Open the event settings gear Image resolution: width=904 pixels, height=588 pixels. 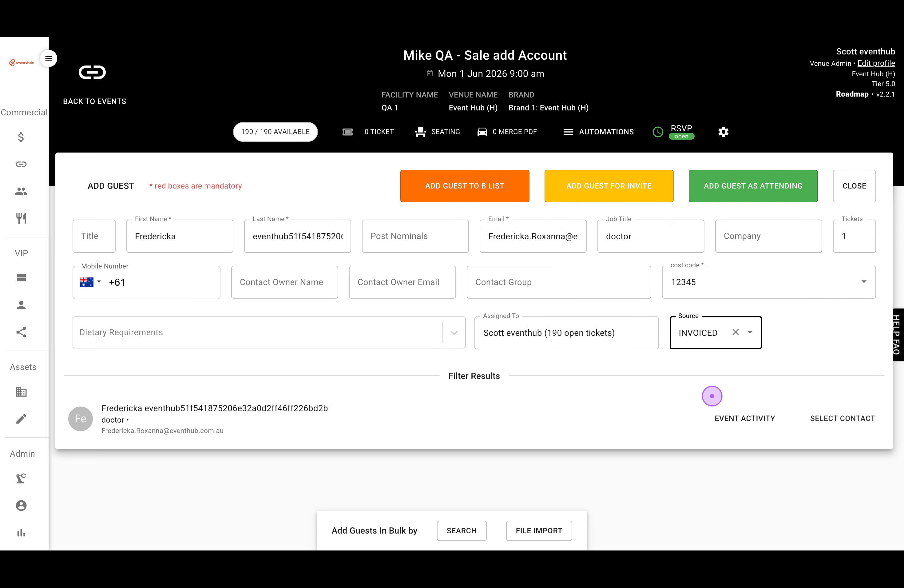click(x=723, y=132)
